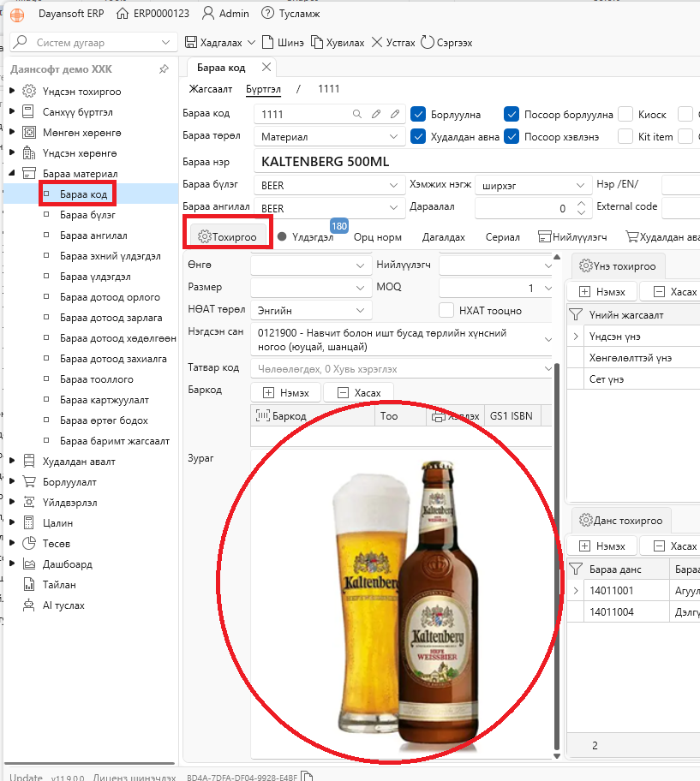Click the Бараа нэр field KALTENBERG 500ML
The height and width of the screenshot is (781, 700).
point(476,161)
